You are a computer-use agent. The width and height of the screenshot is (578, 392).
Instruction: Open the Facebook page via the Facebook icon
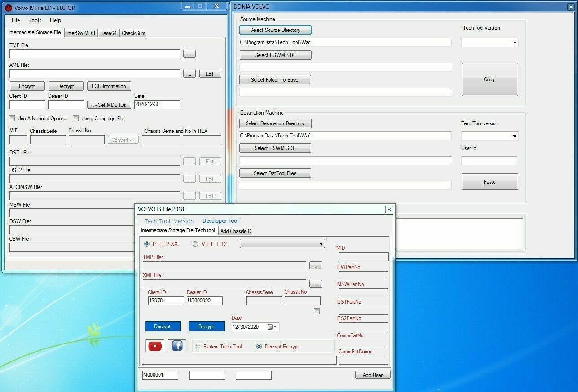(x=176, y=346)
